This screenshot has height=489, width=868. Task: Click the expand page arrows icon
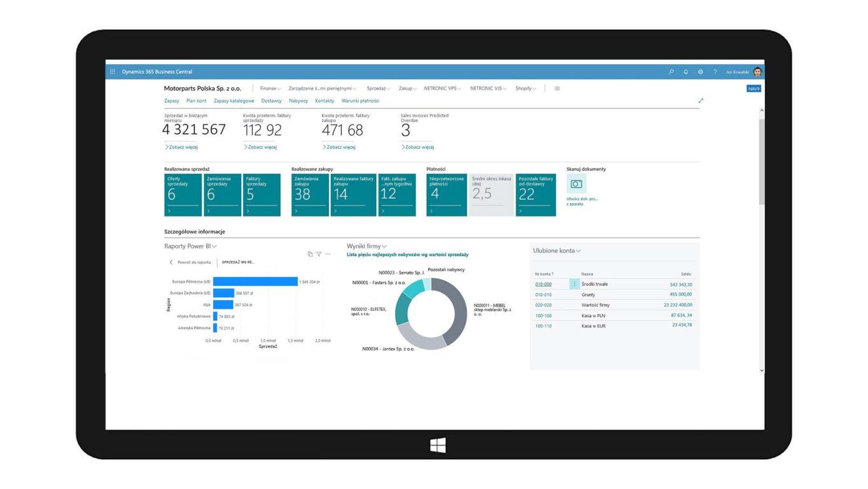[701, 101]
